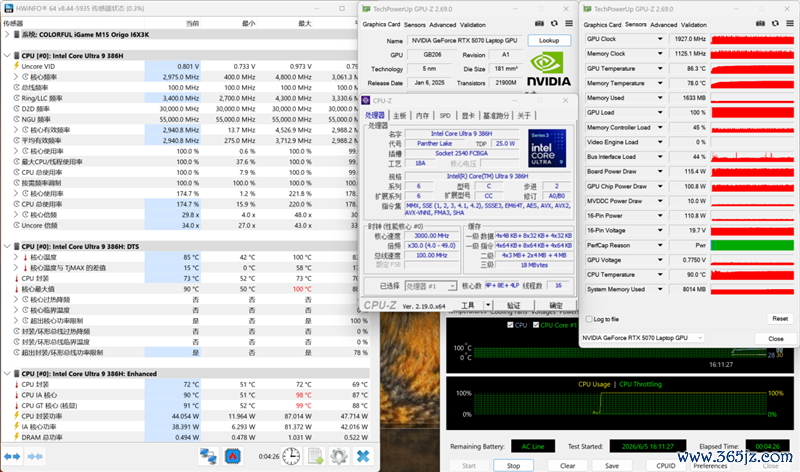Open GPU Temperature sensor dropdown
The width and height of the screenshot is (800, 472).
tap(660, 68)
